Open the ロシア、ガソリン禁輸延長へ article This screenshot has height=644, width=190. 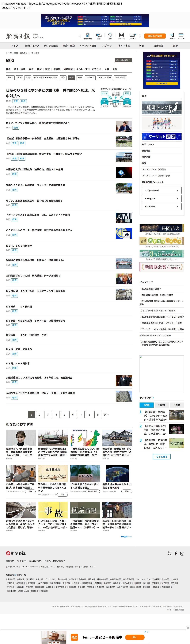click(x=38, y=123)
